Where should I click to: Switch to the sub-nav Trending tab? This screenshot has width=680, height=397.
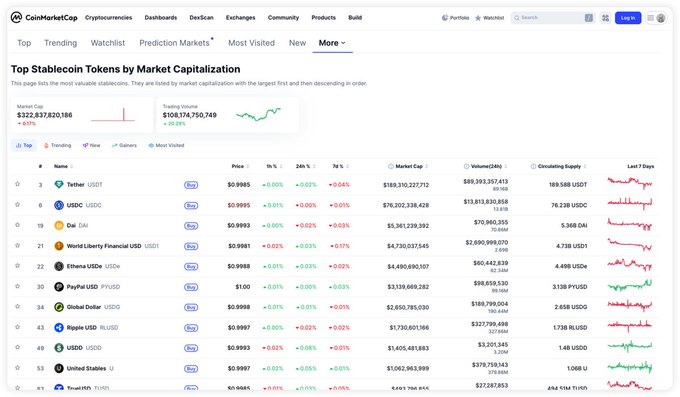point(61,43)
